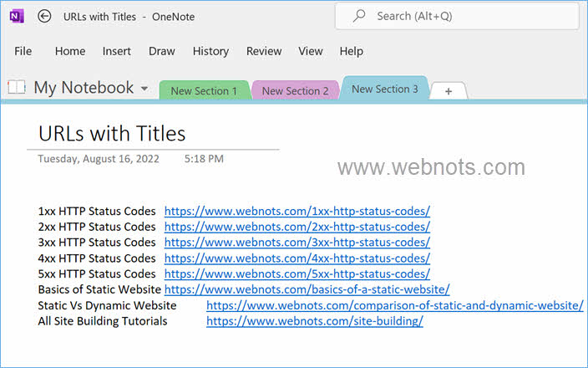Click text 4xx HTTP Status Codes

97,258
